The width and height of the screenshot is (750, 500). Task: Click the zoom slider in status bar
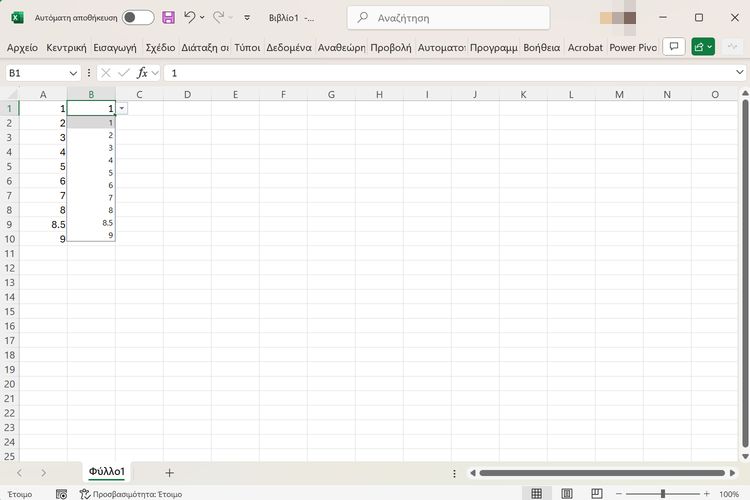[663, 494]
